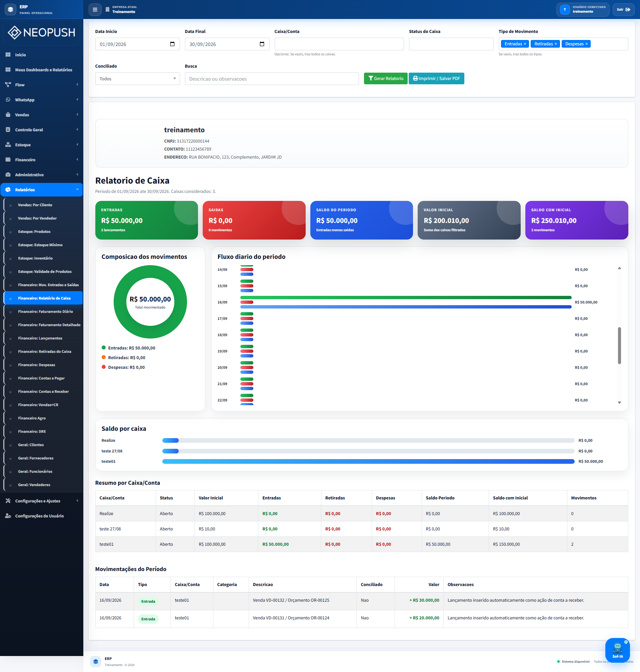
Task: Collapse the Relatórios sidebar section
Action: click(42, 190)
